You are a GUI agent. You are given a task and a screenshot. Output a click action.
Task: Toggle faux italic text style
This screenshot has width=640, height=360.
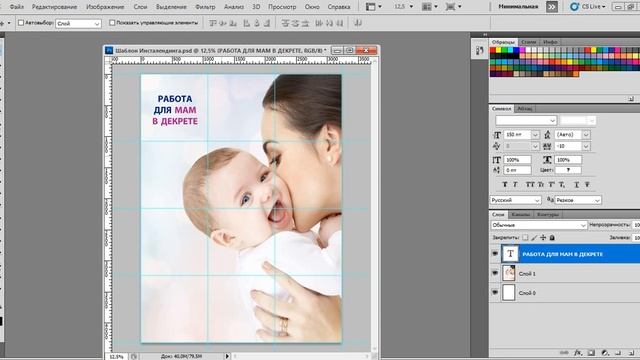pyautogui.click(x=515, y=185)
